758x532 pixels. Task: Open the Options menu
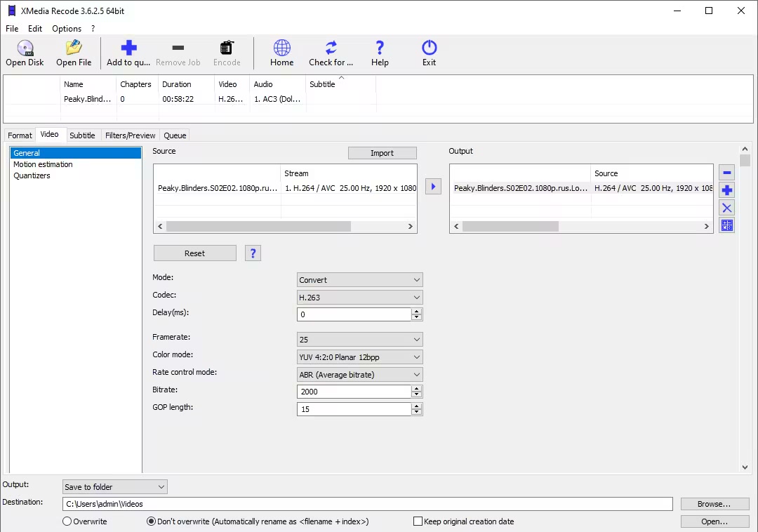pos(67,29)
